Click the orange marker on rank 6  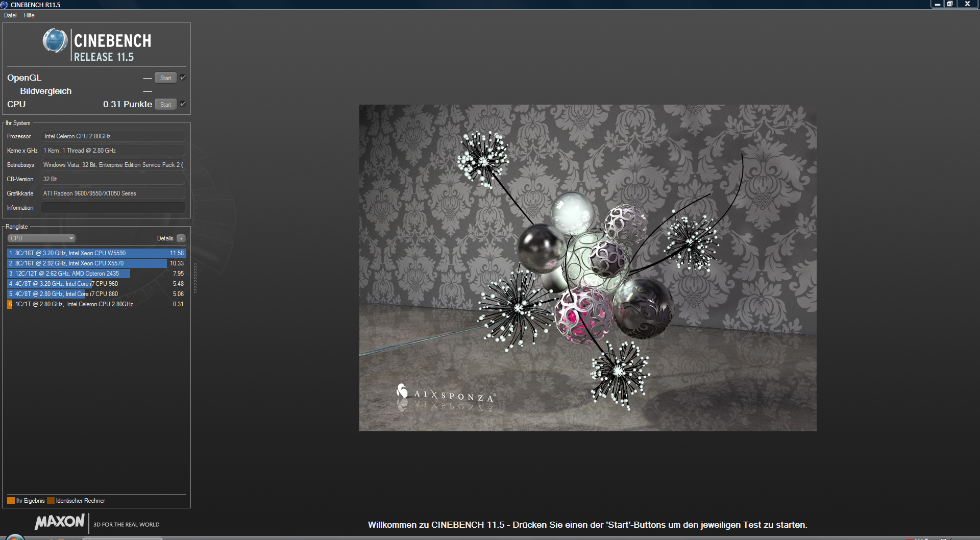point(10,304)
